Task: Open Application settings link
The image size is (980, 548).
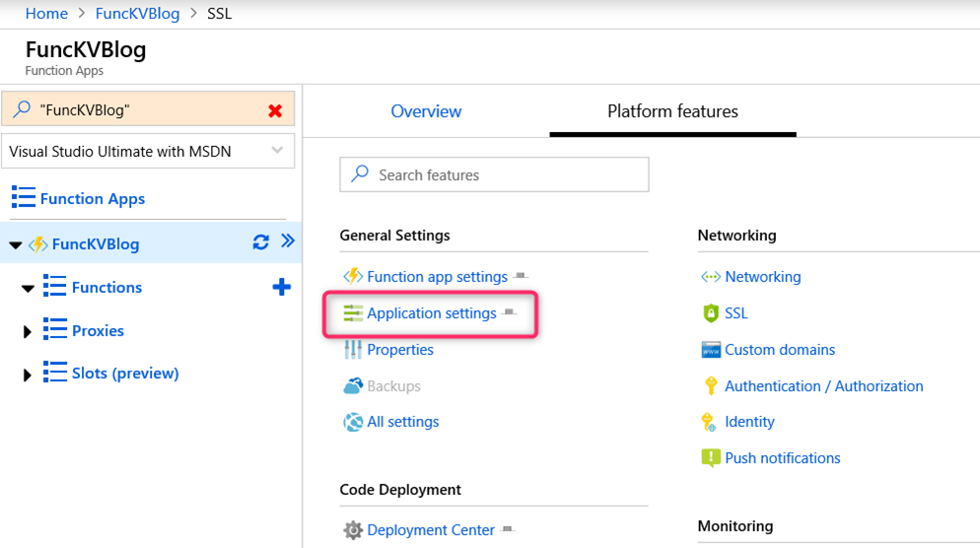Action: [x=431, y=313]
